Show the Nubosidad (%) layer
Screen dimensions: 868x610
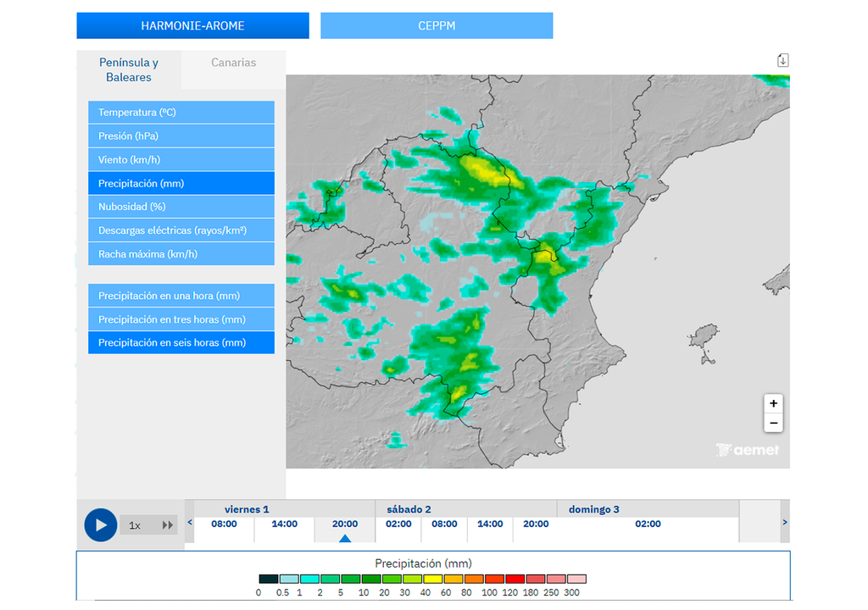181,207
